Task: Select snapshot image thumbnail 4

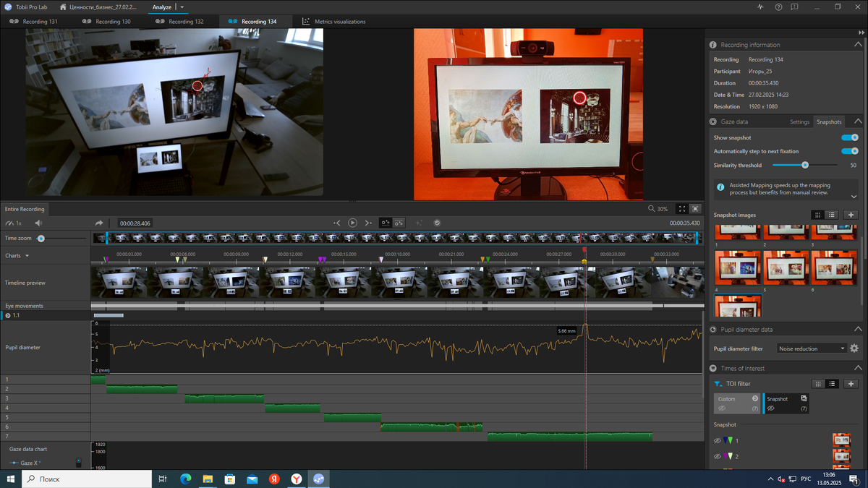Action: point(738,268)
